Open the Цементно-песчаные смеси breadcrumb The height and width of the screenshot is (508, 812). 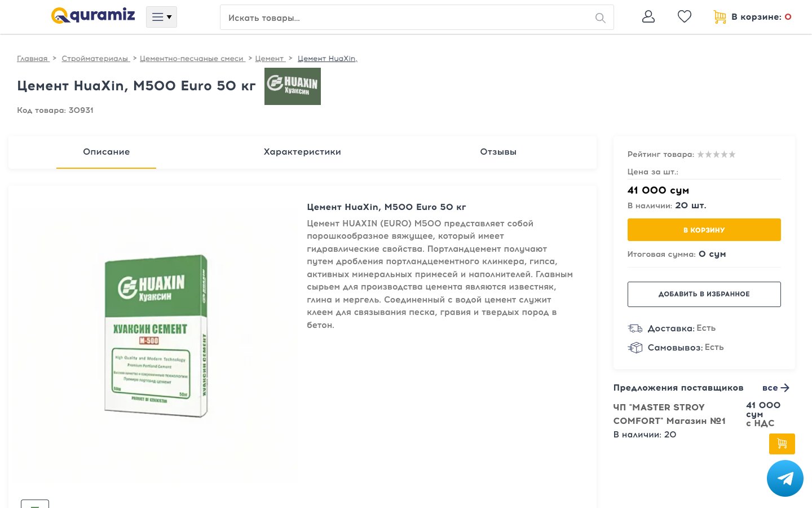[192, 59]
